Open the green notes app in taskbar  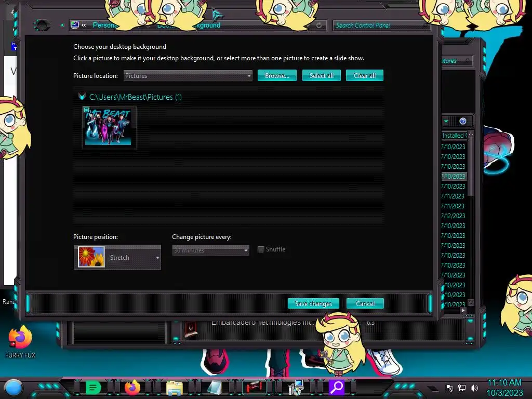pos(93,387)
